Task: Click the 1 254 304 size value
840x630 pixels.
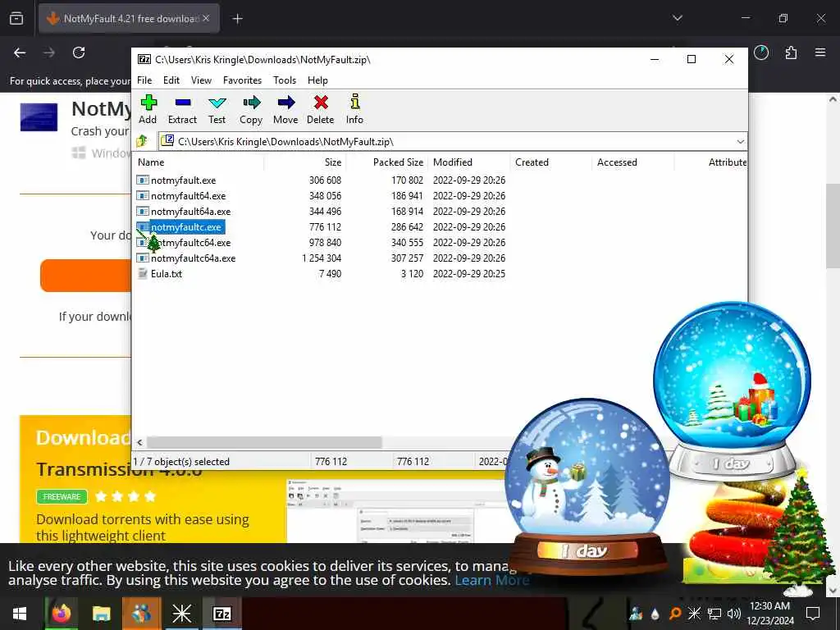Action: tap(322, 258)
